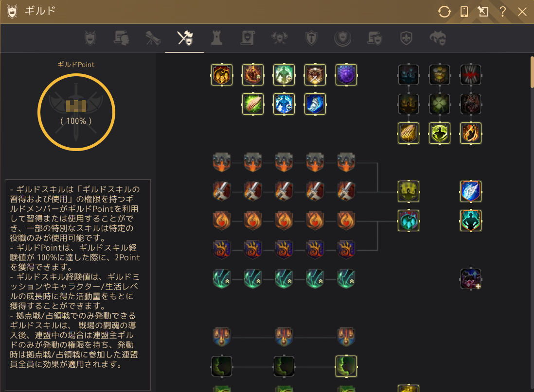The image size is (534, 392).
Task: Select the purple shield guild skill
Action: (346, 75)
